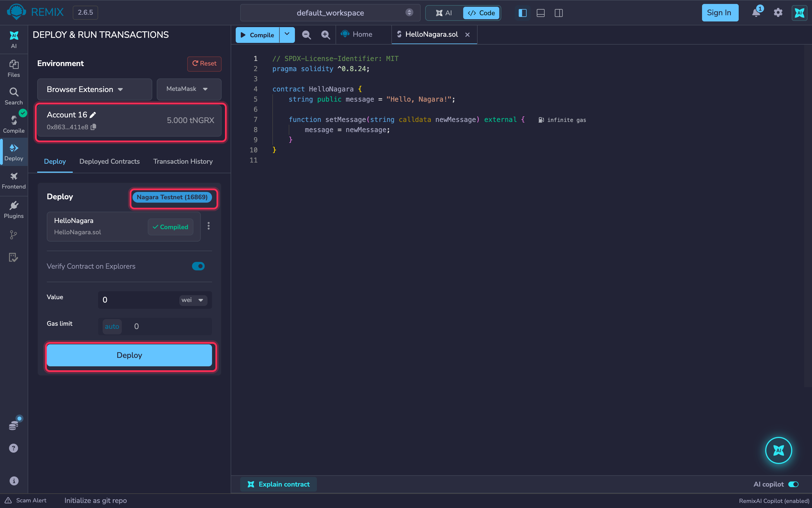Toggle bottom terminal panel layout icon
The image size is (812, 508).
tap(540, 13)
